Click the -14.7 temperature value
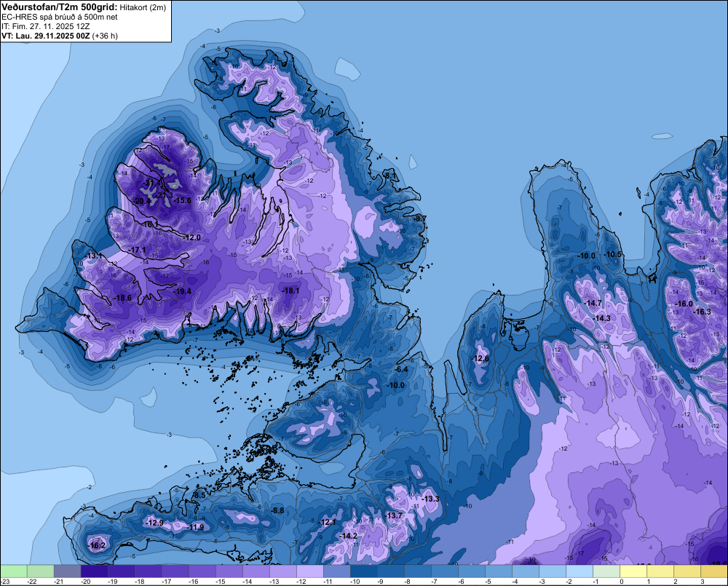This screenshot has height=586, width=728. [x=593, y=303]
